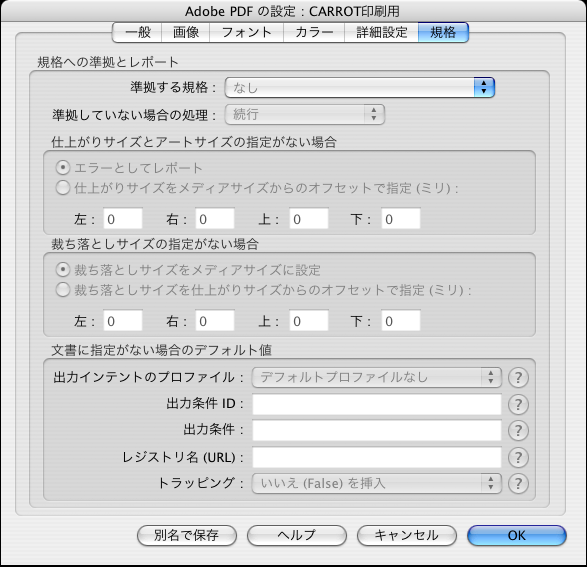Click the キャンセル button

(407, 535)
